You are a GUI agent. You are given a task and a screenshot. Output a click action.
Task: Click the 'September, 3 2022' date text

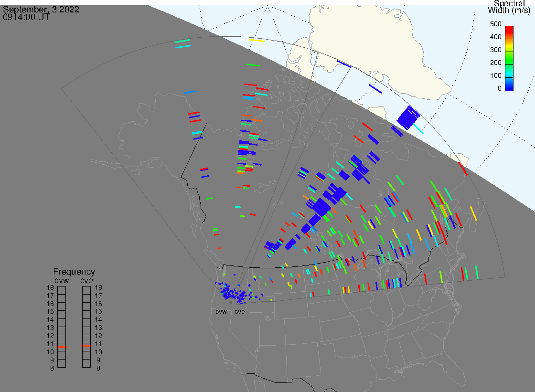click(41, 9)
